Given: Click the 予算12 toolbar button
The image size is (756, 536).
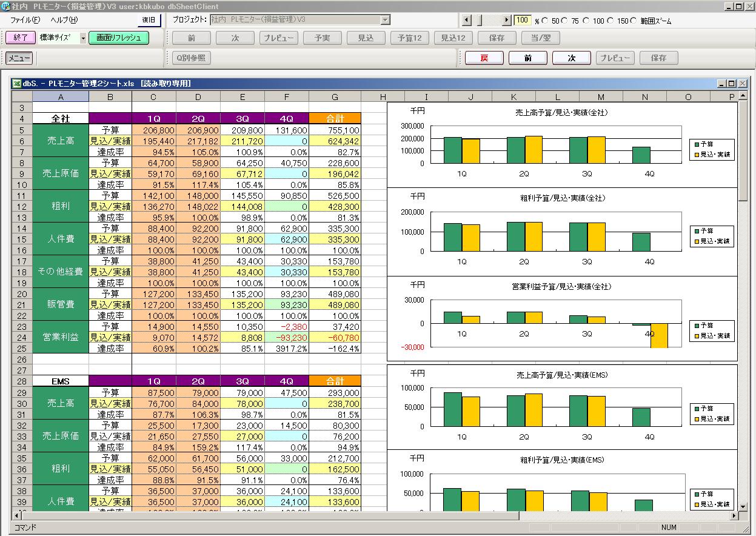Looking at the screenshot, I should (410, 38).
